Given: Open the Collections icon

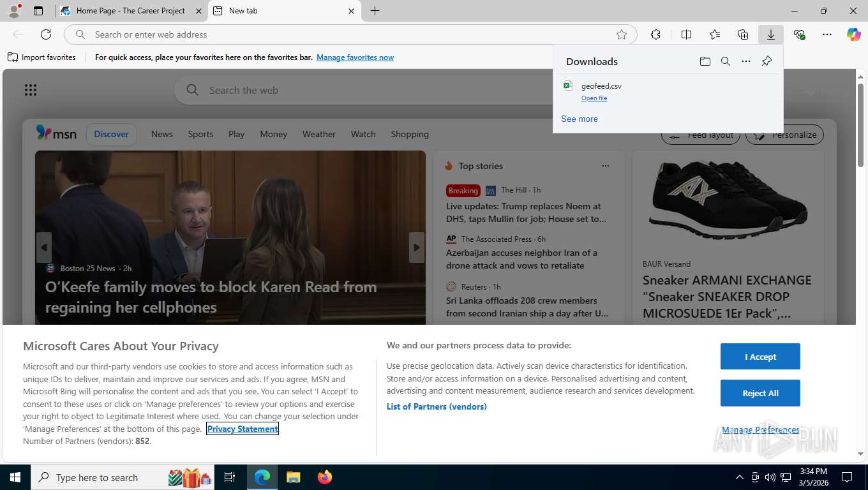Looking at the screenshot, I should click(743, 34).
